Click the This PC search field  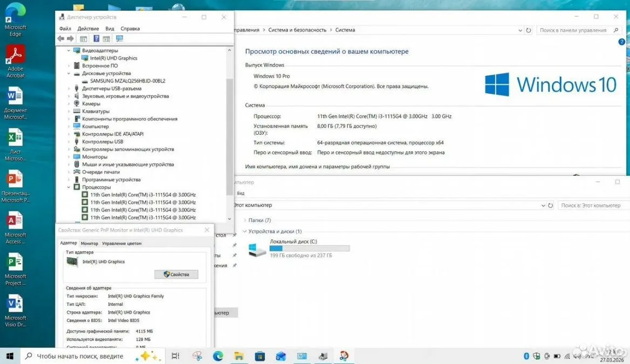coord(593,205)
